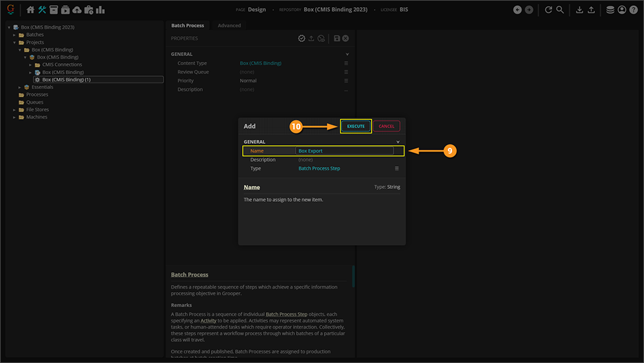644x363 pixels.
Task: Click the publish checkmark badge icon
Action: coord(301,39)
